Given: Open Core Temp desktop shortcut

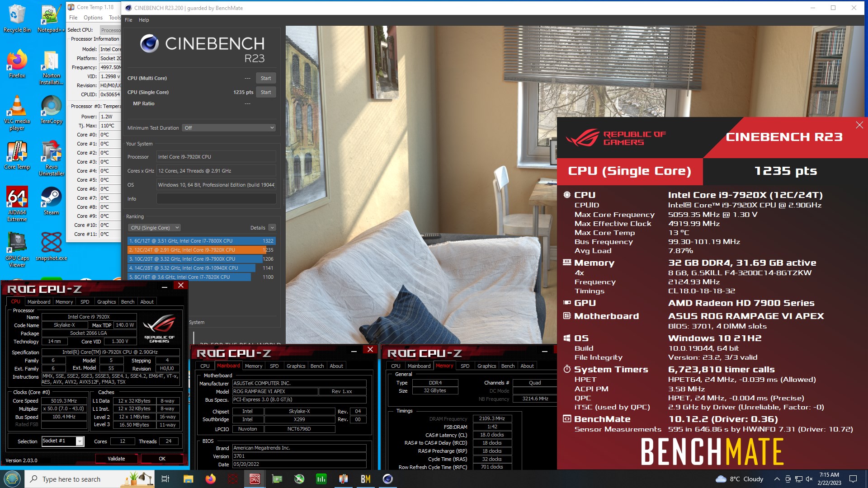Looking at the screenshot, I should pos(17,155).
